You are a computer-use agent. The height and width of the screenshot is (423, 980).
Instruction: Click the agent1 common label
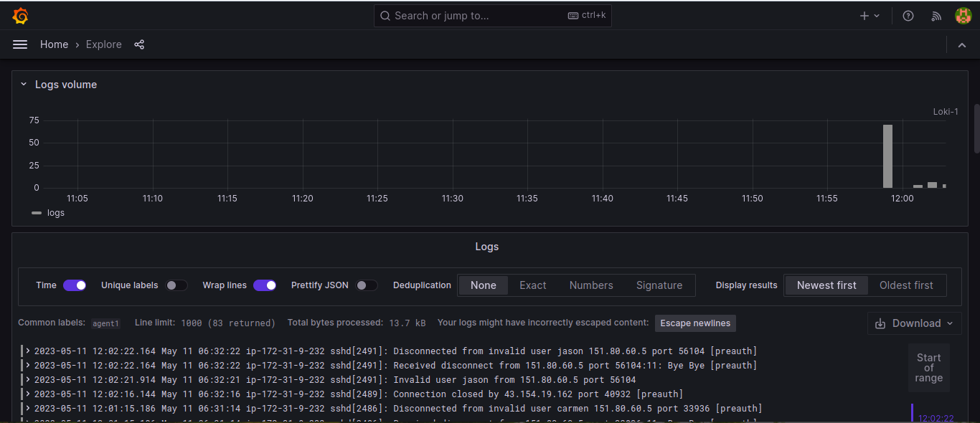click(x=106, y=323)
